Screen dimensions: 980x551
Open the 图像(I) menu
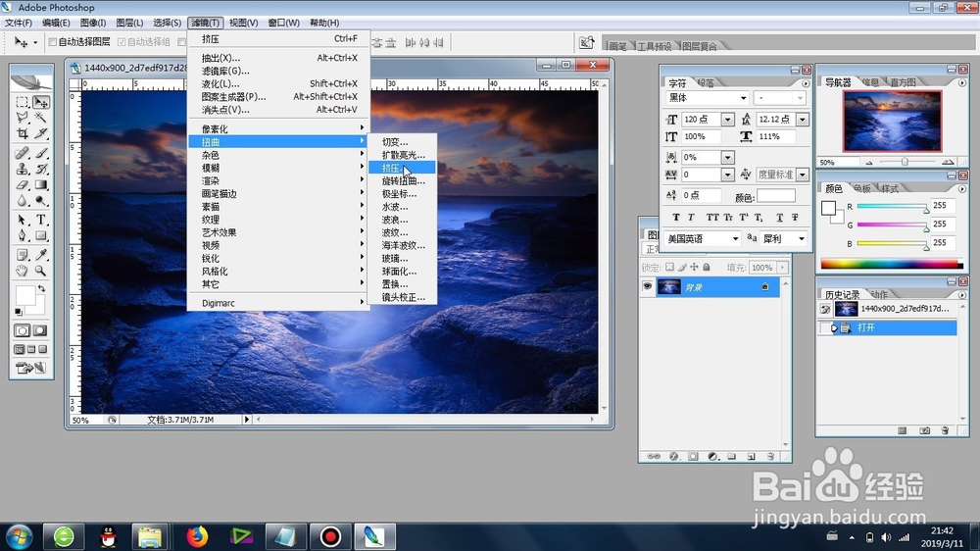pyautogui.click(x=92, y=23)
